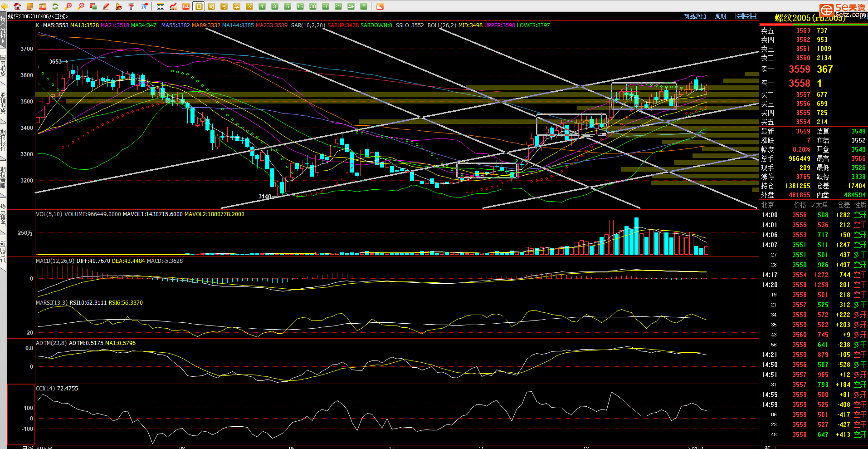
Task: Click the 卖一 price 3559
Action: point(799,69)
